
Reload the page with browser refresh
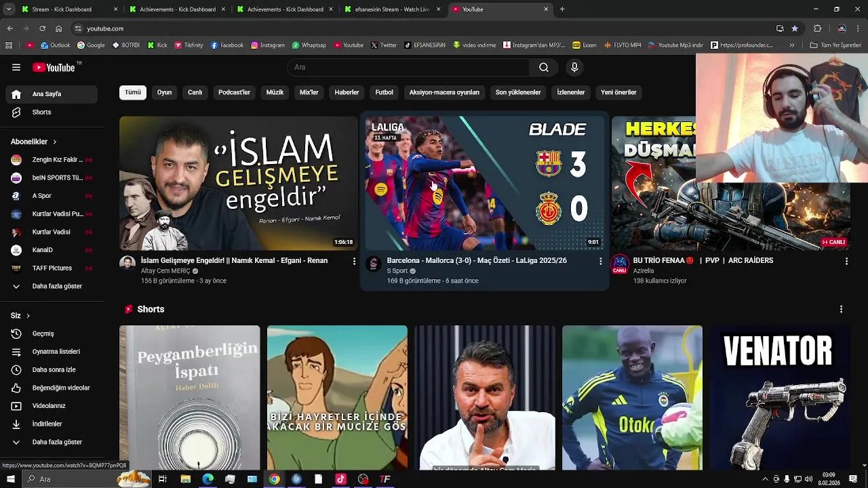(x=42, y=28)
